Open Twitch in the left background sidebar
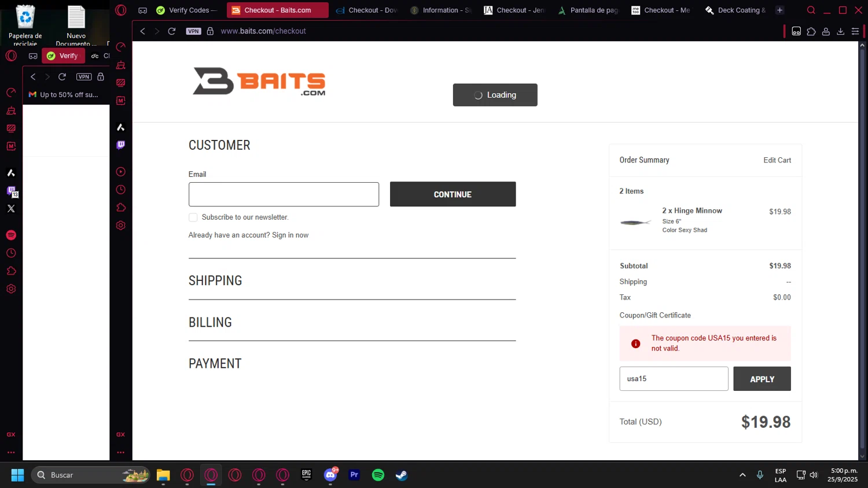The width and height of the screenshot is (868, 488). [11, 191]
